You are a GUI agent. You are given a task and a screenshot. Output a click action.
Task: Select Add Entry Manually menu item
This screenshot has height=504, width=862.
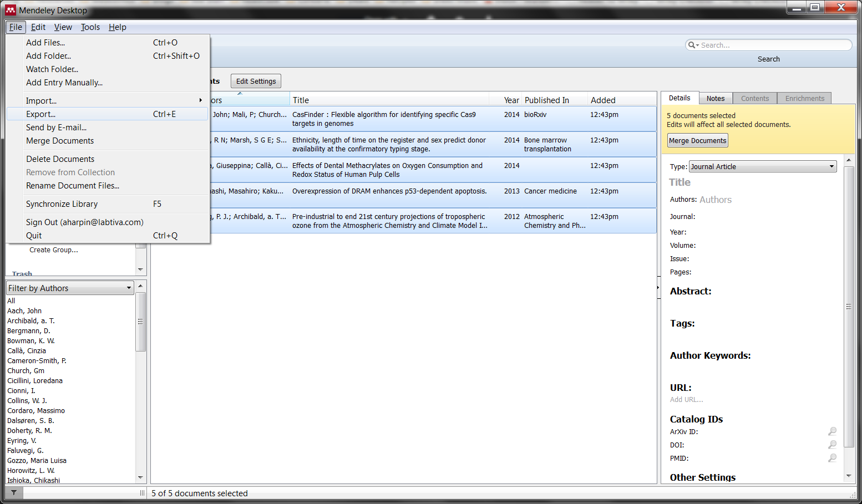tap(108, 83)
